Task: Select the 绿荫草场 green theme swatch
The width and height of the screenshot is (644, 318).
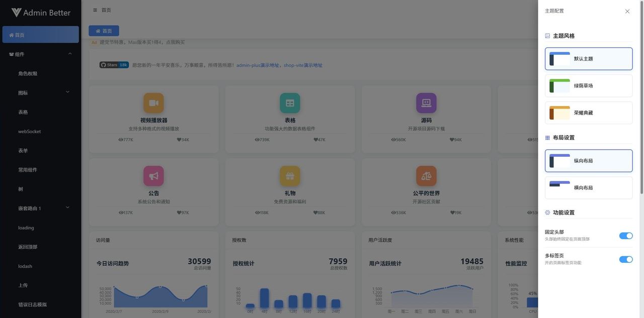Action: click(x=589, y=84)
